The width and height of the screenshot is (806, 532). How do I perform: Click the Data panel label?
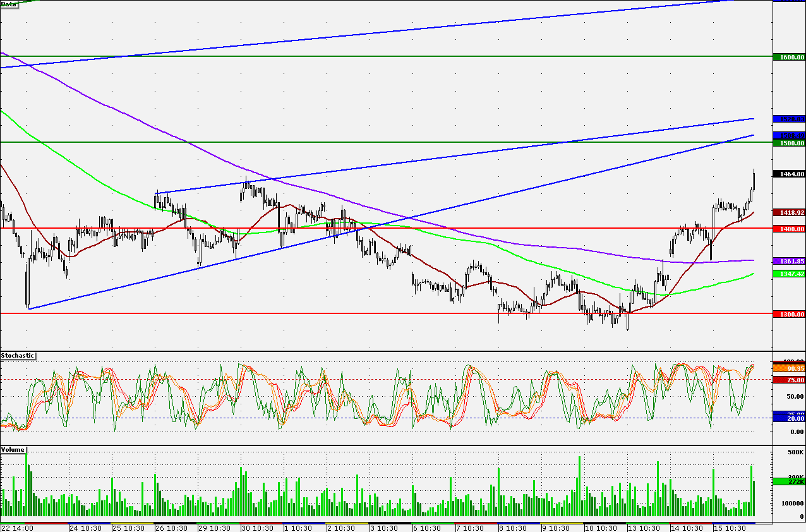point(9,4)
